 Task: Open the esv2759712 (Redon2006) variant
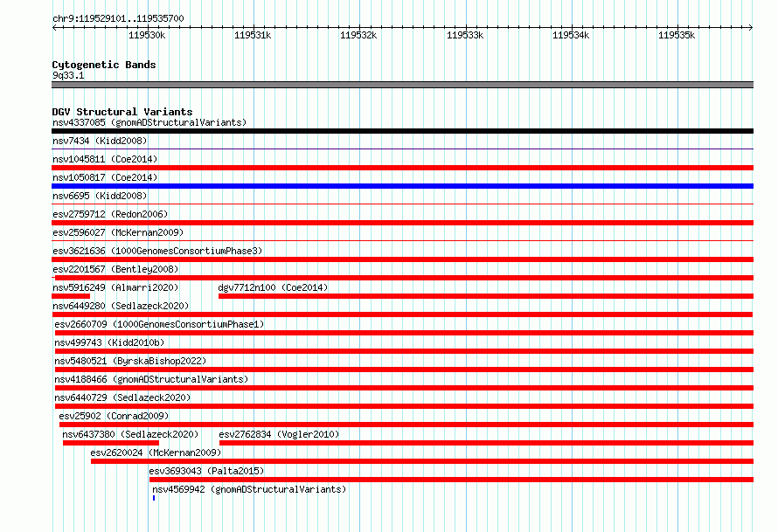tap(110, 214)
